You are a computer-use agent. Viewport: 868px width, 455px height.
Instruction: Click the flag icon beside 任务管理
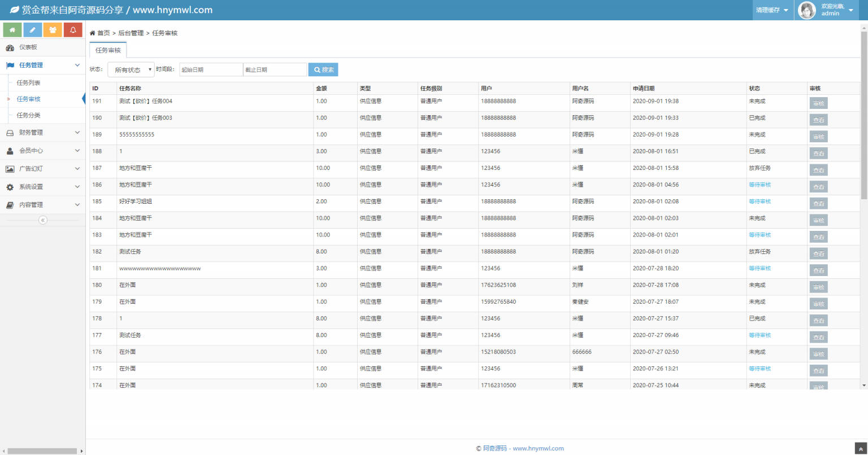(x=10, y=65)
